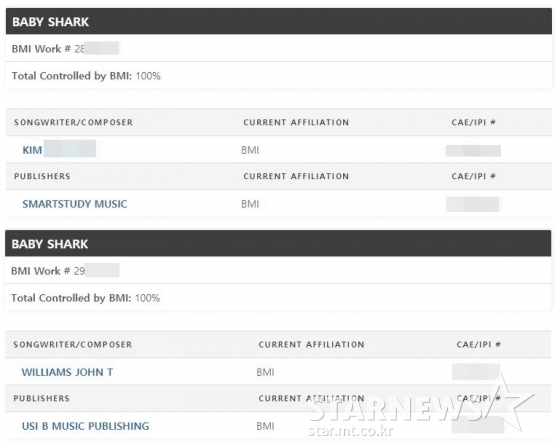The image size is (560, 445).
Task: Click BMI affiliation in SMARTSTUDY MUSIC row
Action: click(250, 204)
